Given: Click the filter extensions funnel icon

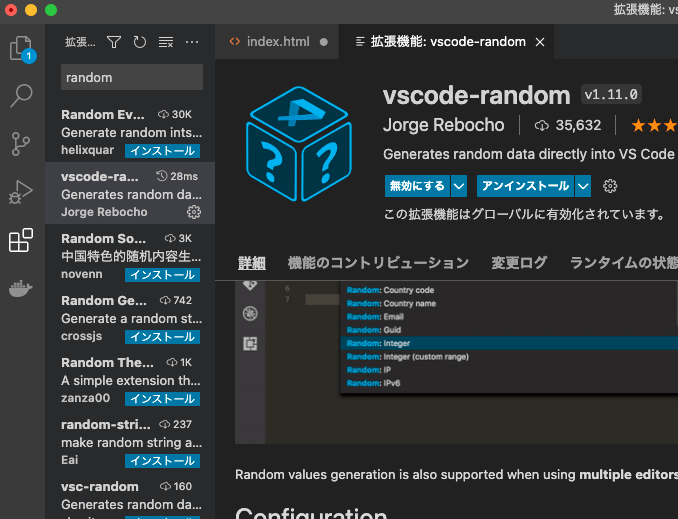Looking at the screenshot, I should point(114,42).
